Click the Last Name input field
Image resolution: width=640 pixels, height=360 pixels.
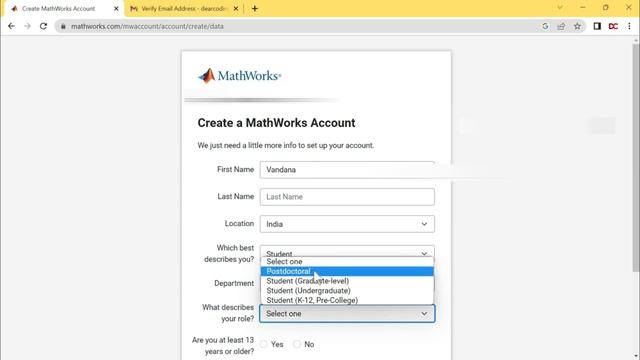(x=347, y=197)
